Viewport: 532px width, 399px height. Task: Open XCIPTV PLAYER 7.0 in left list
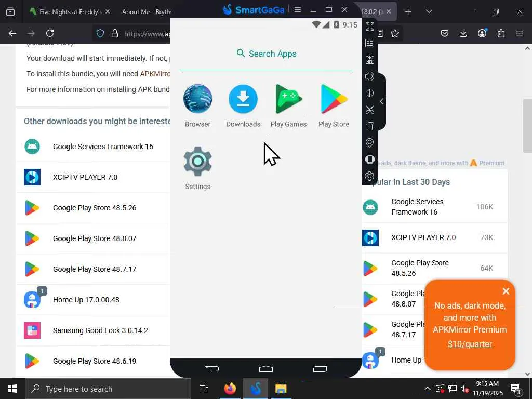click(x=85, y=177)
